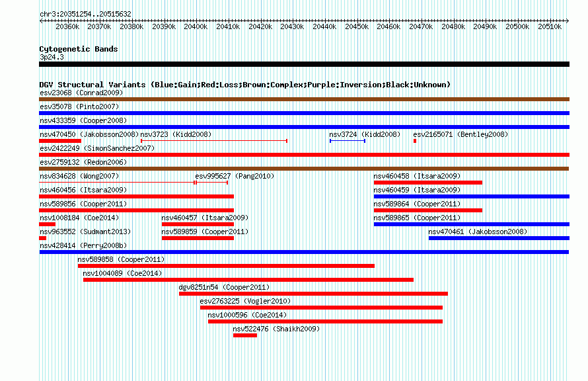Screen dimensions: 588x381
Task: Click the 20510k ruler tick label
Action: coord(550,26)
